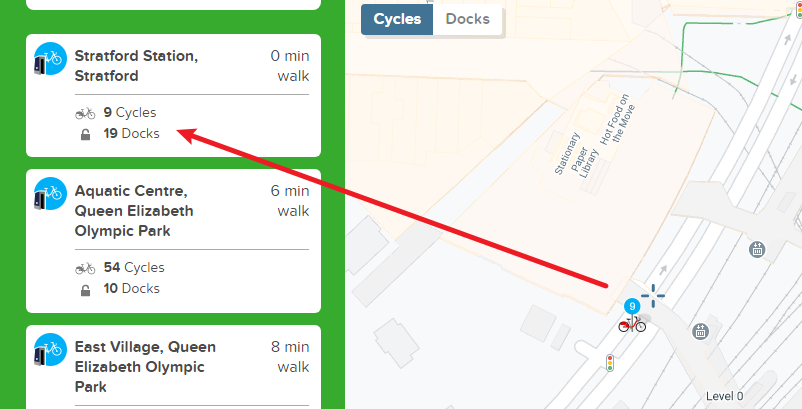
Task: Click the upper lift icon on the map
Action: click(757, 249)
